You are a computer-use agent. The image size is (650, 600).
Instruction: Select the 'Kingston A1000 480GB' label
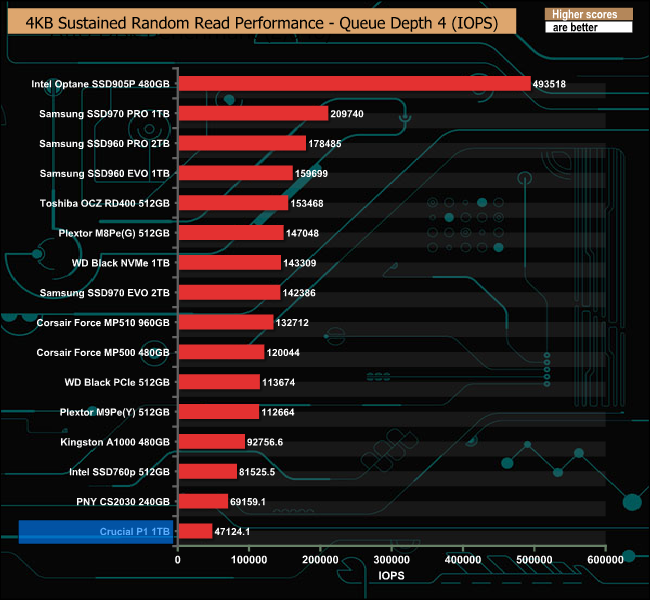[x=115, y=442]
